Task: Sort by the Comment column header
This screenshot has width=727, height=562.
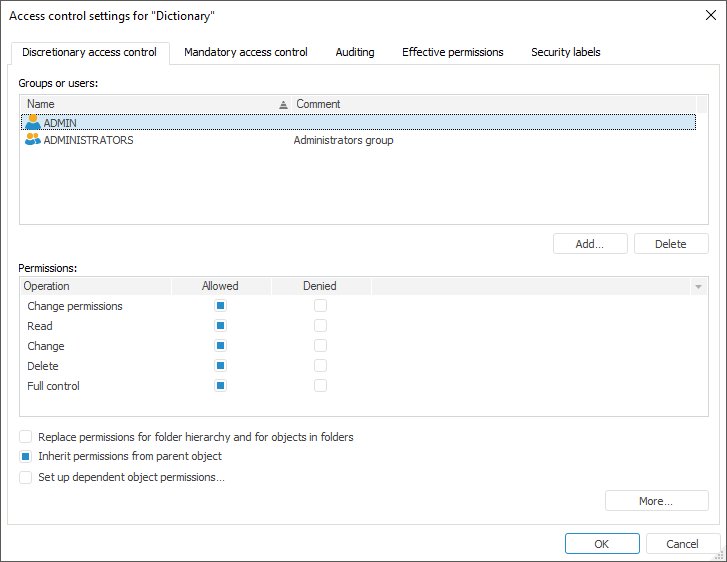Action: click(x=318, y=104)
